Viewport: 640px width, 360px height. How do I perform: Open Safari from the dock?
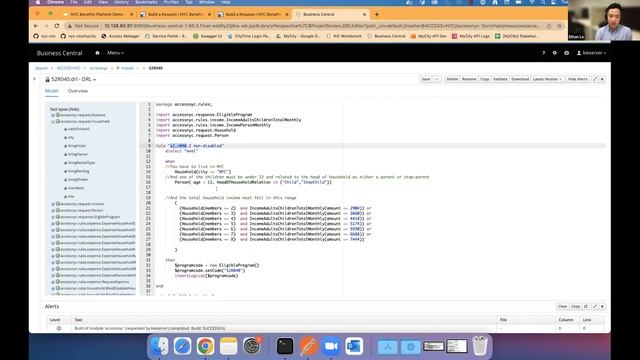182,347
